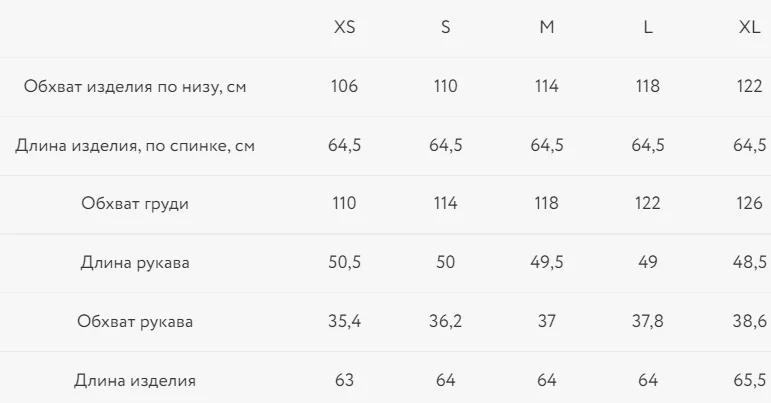Select the 'Длина рукава' row label

tap(135, 262)
